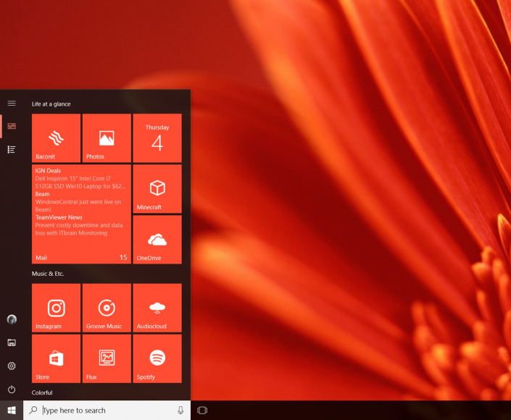Open the user account menu
Image resolution: width=511 pixels, height=420 pixels.
(12, 319)
